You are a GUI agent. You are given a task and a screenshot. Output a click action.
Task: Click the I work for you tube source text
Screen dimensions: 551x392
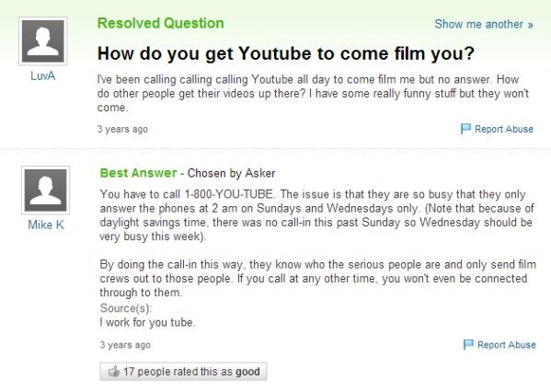pos(147,322)
